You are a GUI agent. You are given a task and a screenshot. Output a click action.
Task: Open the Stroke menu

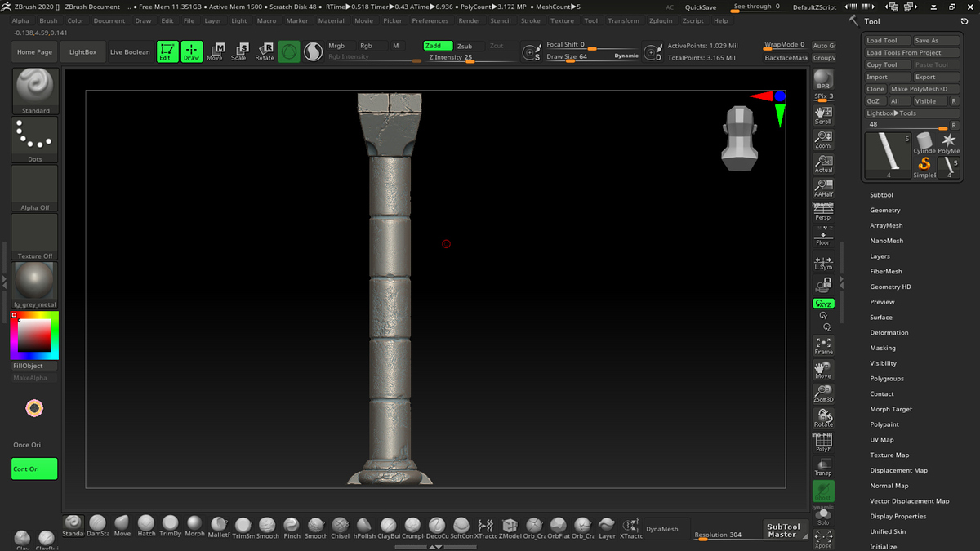point(531,20)
